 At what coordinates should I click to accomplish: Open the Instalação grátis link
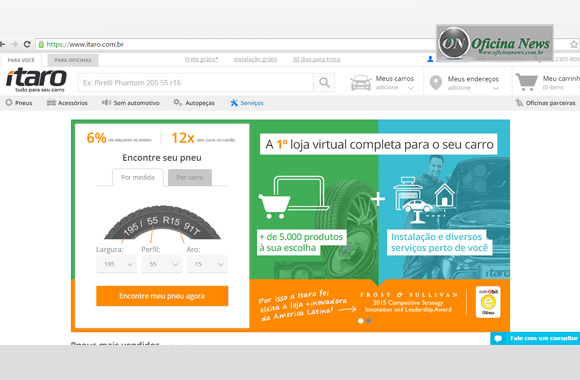pos(255,59)
